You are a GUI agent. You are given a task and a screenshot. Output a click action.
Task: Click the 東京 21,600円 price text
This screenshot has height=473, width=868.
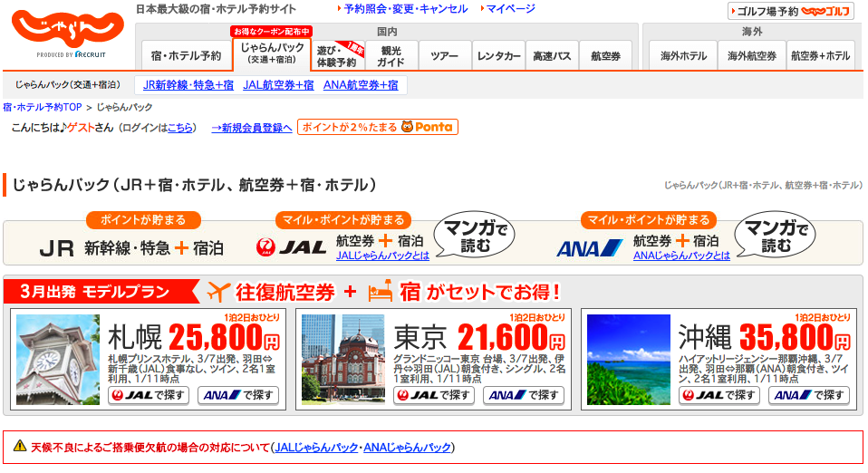click(479, 337)
